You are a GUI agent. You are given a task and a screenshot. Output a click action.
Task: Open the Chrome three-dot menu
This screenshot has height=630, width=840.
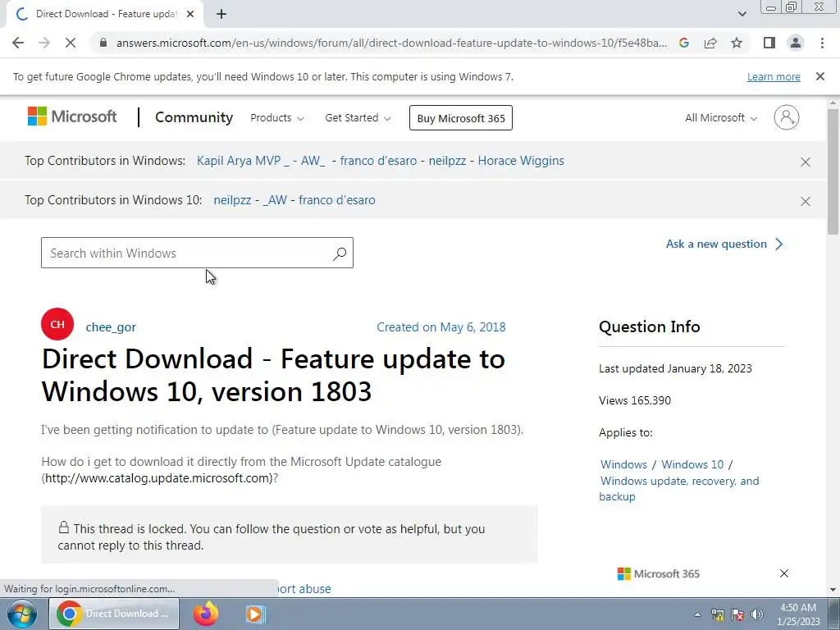tap(822, 43)
